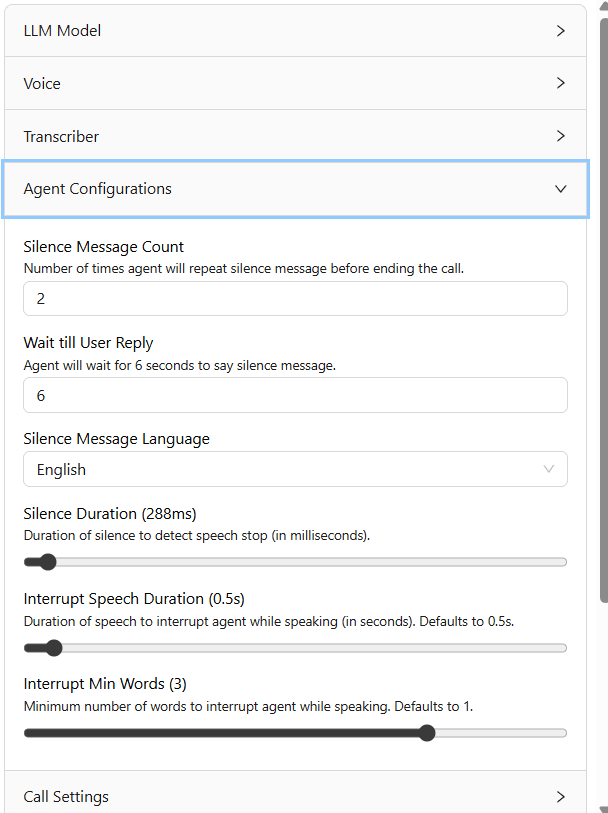Click the Silence Duration slider track midpoint
The image size is (608, 813).
click(x=295, y=562)
